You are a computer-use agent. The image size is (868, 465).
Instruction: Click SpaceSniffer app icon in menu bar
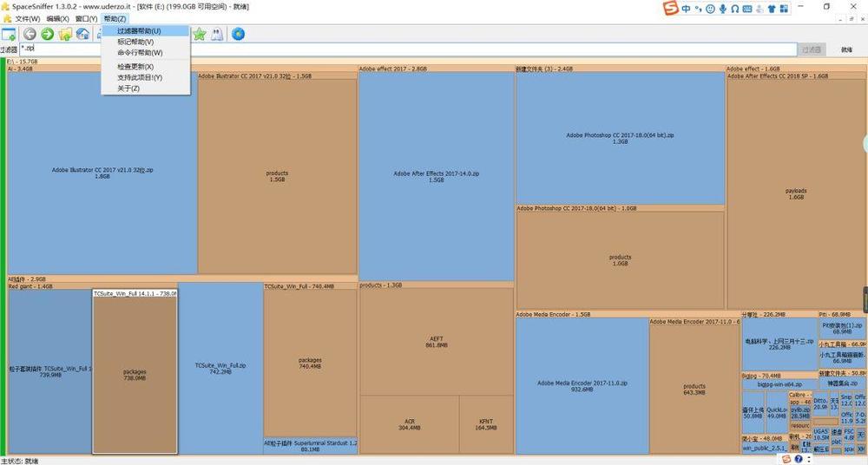[7, 19]
